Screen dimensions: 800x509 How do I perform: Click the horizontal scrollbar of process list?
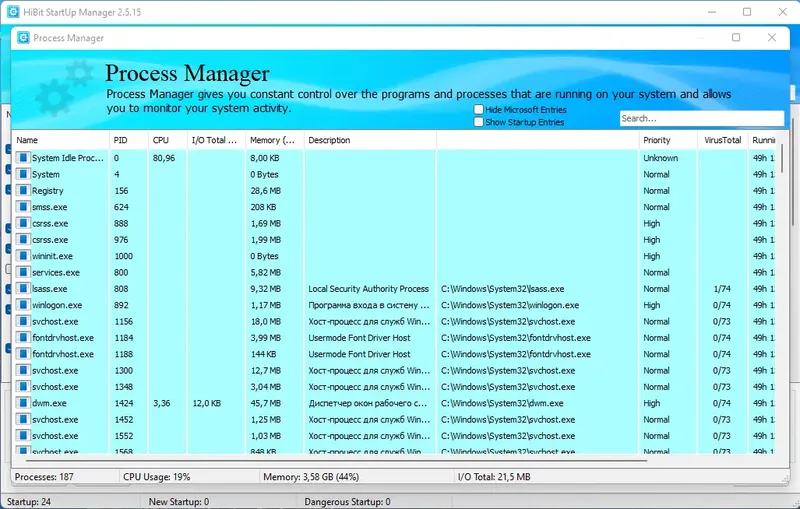[x=337, y=461]
